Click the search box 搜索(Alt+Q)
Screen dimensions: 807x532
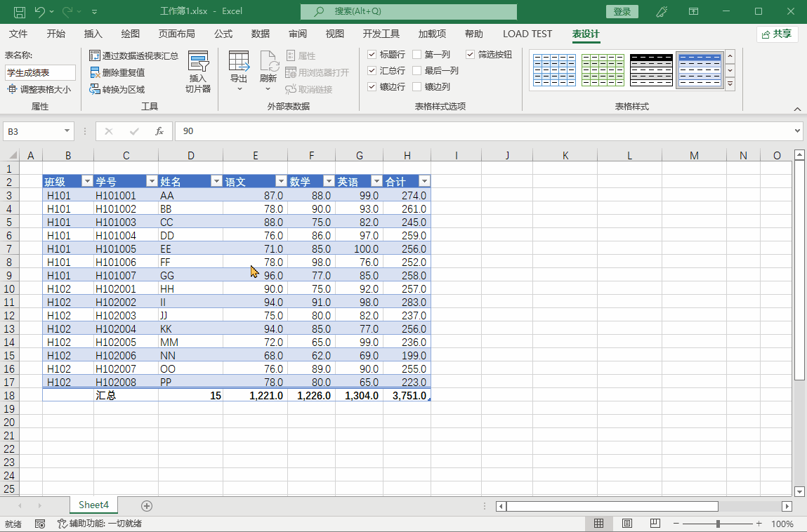pos(409,11)
